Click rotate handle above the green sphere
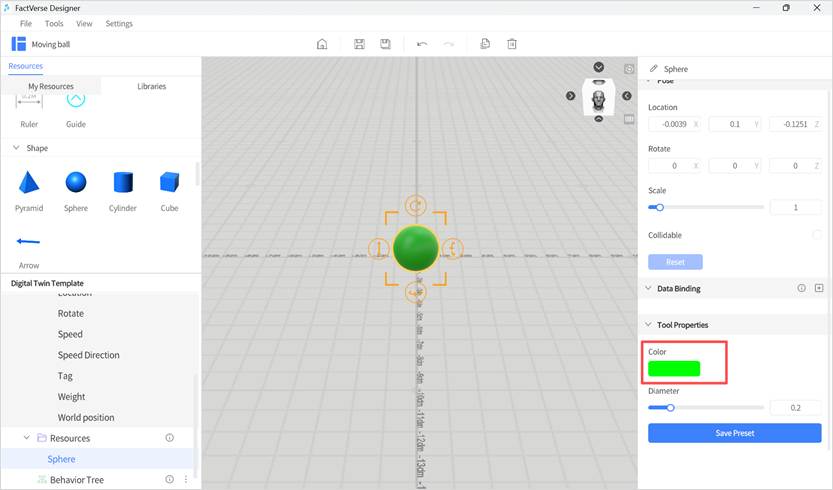Screen dimensions: 833x490 416,205
